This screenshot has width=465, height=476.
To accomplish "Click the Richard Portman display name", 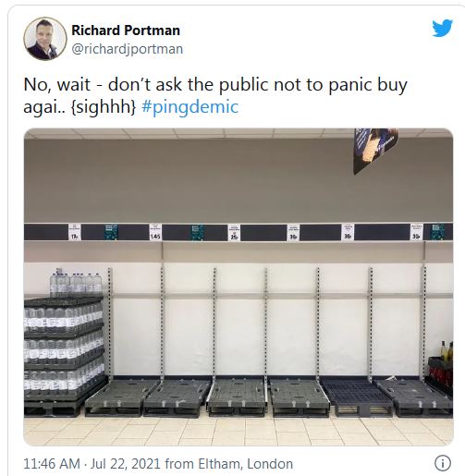I will [x=126, y=31].
